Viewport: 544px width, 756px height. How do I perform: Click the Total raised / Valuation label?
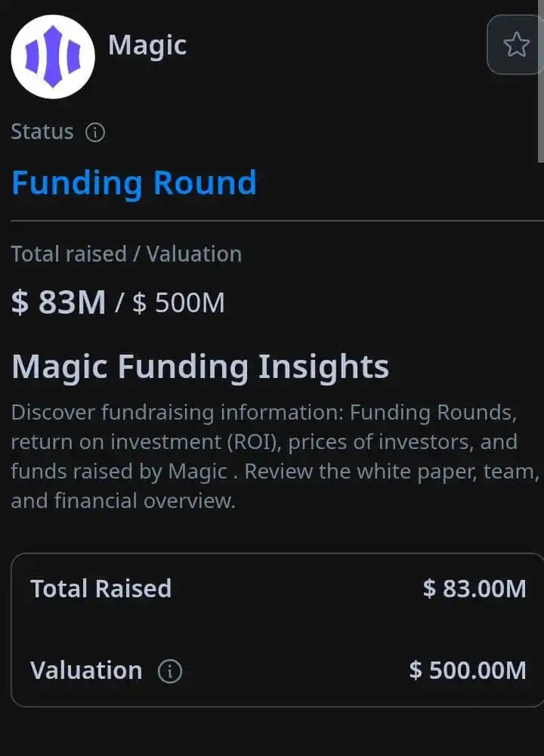pos(126,254)
